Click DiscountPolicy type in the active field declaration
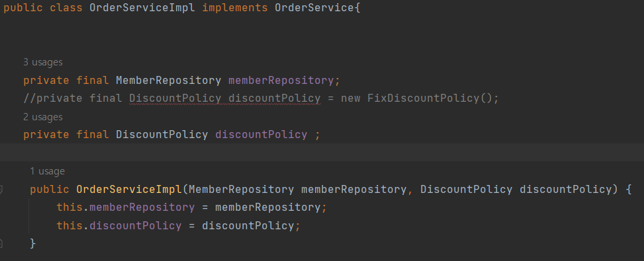 click(161, 135)
